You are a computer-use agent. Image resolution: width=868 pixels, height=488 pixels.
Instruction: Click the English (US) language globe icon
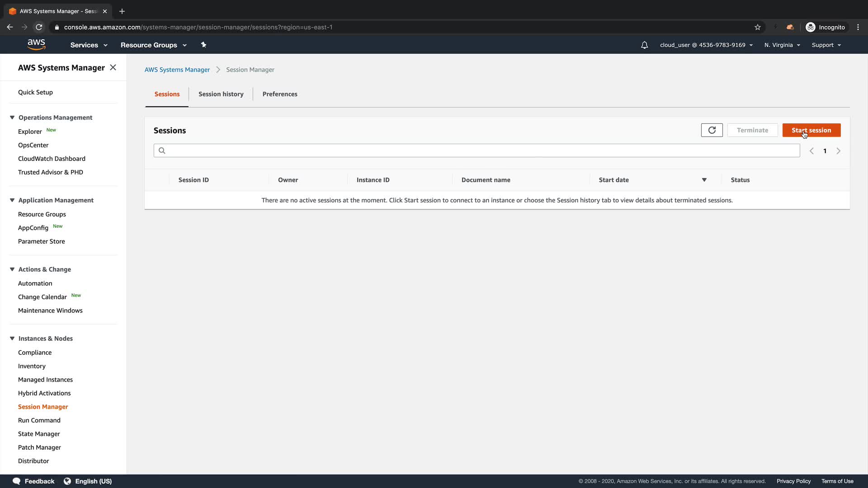coord(67,481)
